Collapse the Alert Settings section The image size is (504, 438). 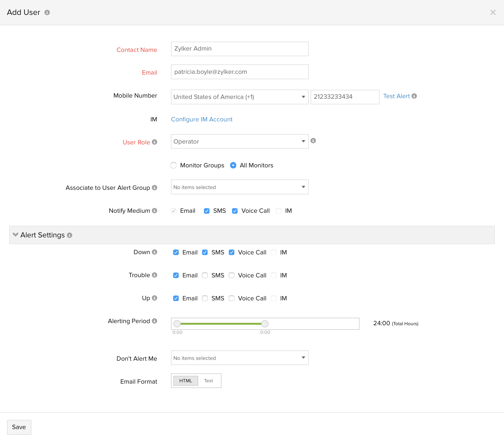coord(16,235)
